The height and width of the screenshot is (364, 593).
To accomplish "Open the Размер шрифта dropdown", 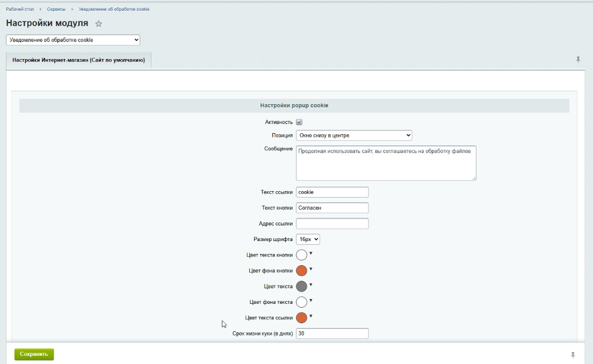I will [x=308, y=239].
